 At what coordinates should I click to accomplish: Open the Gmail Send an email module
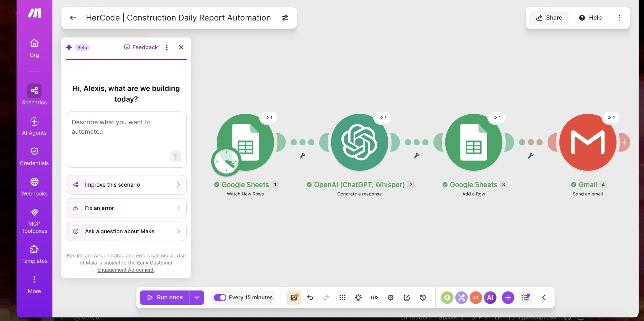click(x=588, y=142)
